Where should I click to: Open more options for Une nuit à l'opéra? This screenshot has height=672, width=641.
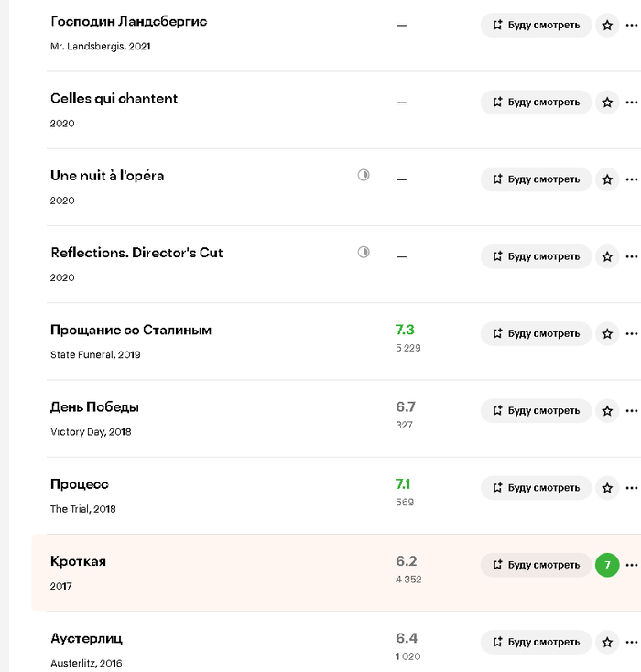click(631, 179)
